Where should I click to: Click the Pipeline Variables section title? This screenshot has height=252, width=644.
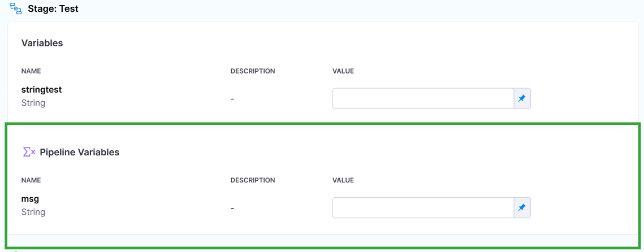[79, 152]
